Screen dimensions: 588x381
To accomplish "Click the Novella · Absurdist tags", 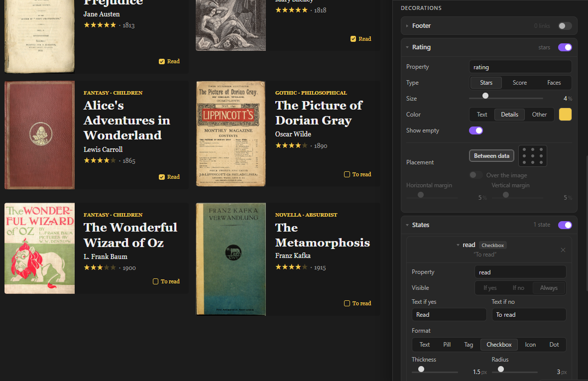I will pos(306,215).
